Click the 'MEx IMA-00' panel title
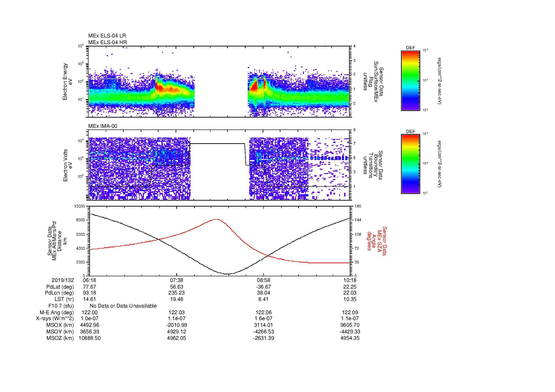The height and width of the screenshot is (392, 555). [103, 126]
